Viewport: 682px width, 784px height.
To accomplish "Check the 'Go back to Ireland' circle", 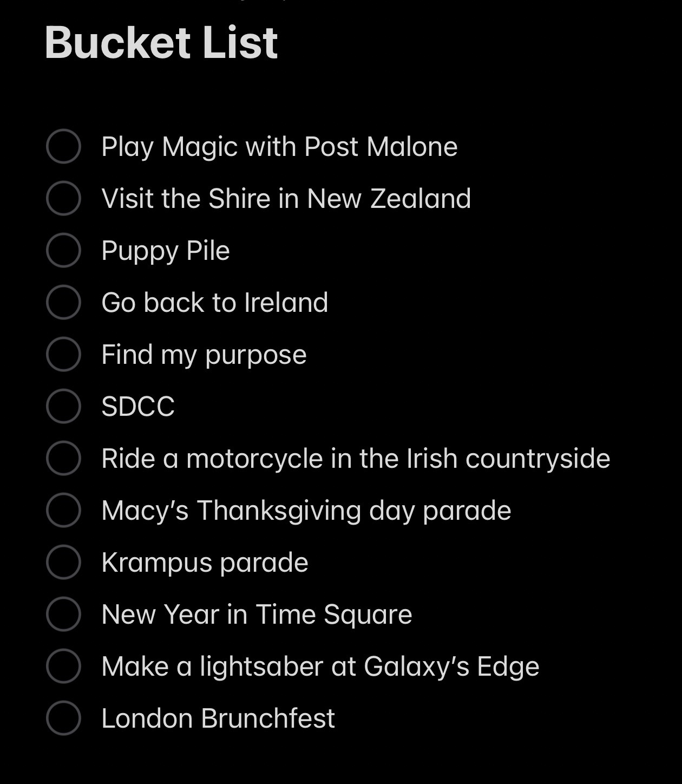I will click(x=63, y=302).
